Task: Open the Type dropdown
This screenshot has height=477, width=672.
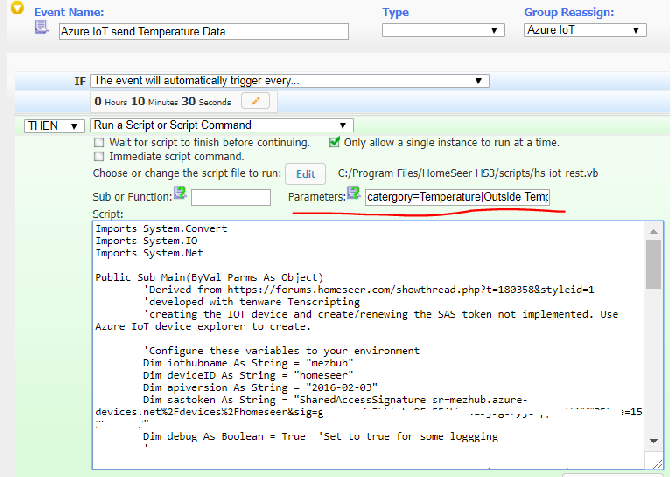Action: (x=443, y=31)
